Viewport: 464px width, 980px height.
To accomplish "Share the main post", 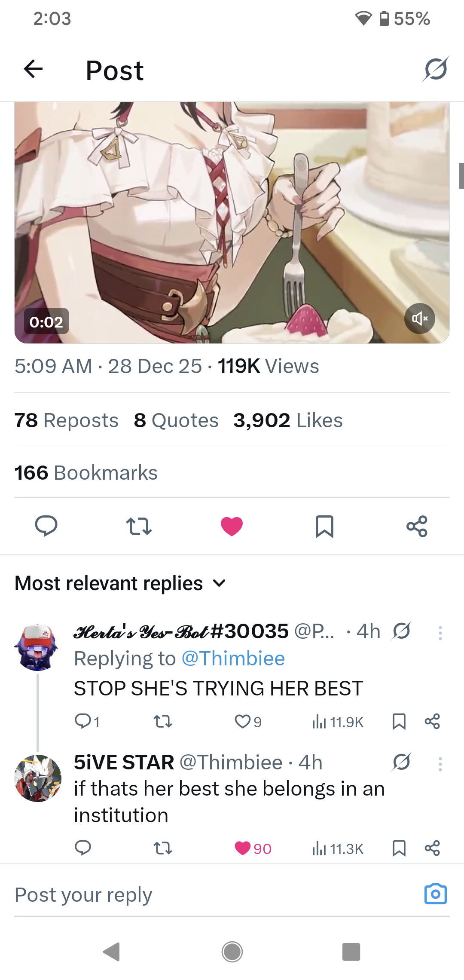I will click(x=417, y=526).
